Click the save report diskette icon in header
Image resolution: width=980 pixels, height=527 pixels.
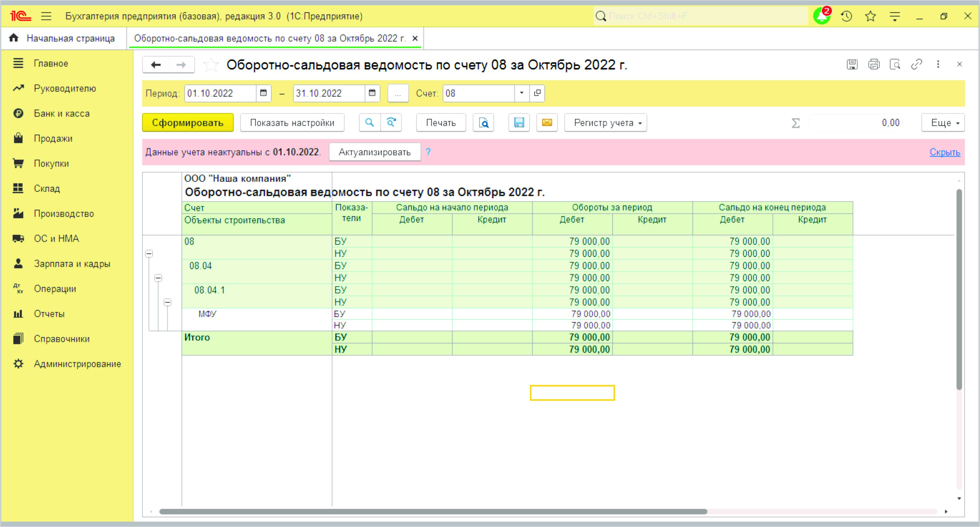pyautogui.click(x=852, y=64)
